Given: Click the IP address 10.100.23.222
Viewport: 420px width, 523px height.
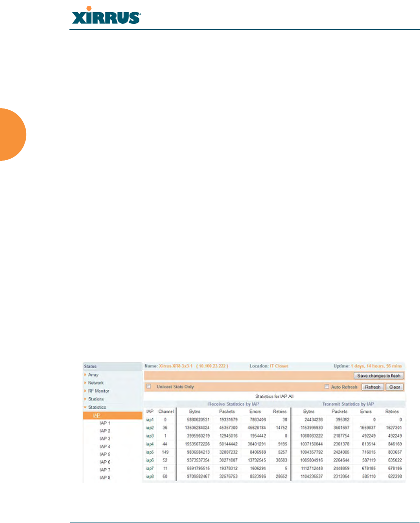Looking at the screenshot, I should pyautogui.click(x=214, y=366).
